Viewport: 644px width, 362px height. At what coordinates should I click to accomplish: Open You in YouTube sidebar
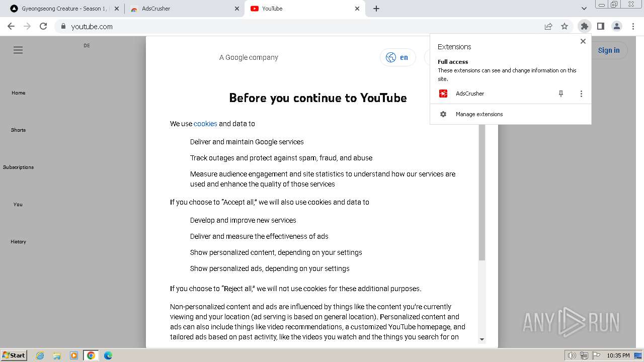click(x=18, y=204)
